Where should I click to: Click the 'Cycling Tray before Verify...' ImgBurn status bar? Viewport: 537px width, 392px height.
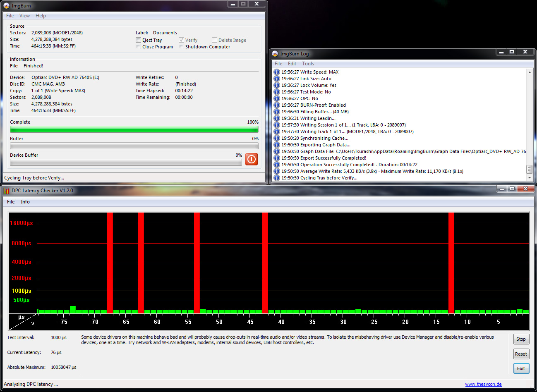(134, 178)
